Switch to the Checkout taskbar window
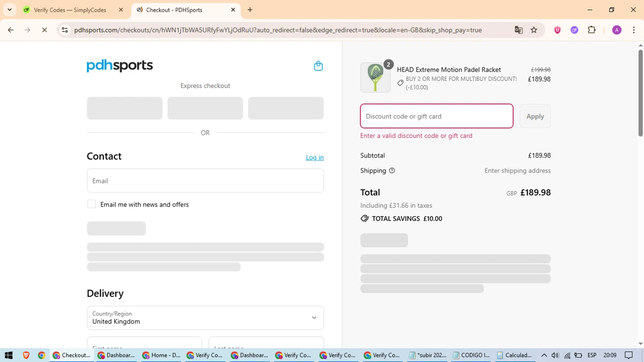Viewport: 644px width, 362px height. (72, 355)
